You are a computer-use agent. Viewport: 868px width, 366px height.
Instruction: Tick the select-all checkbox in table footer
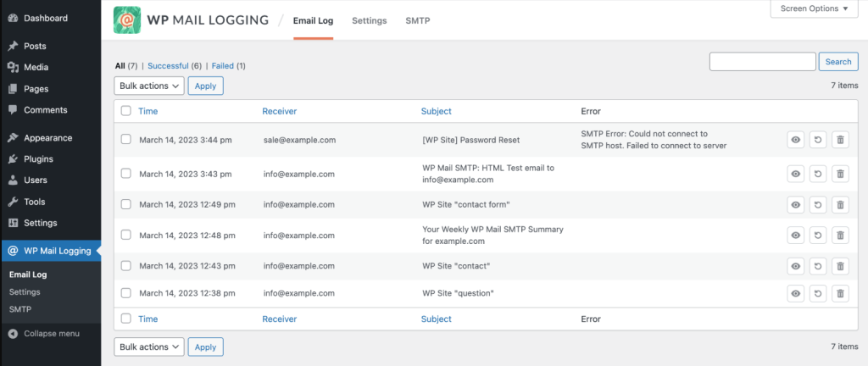(x=126, y=319)
